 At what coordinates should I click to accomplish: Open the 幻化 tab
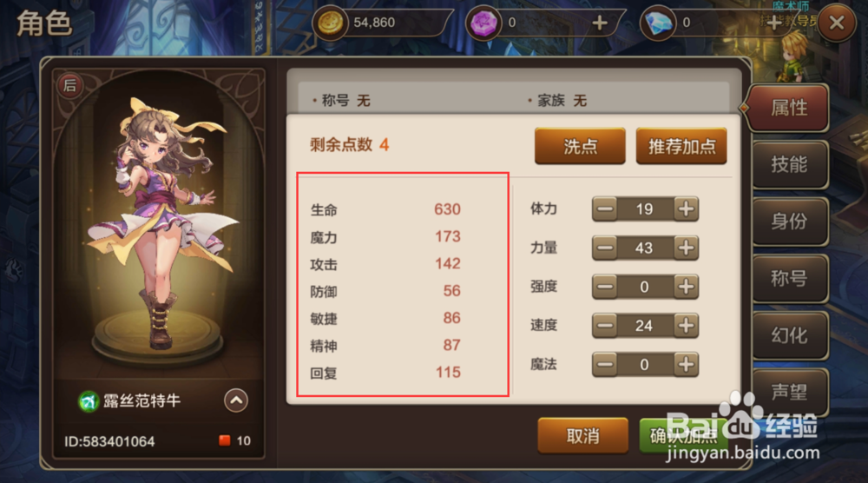(x=790, y=335)
